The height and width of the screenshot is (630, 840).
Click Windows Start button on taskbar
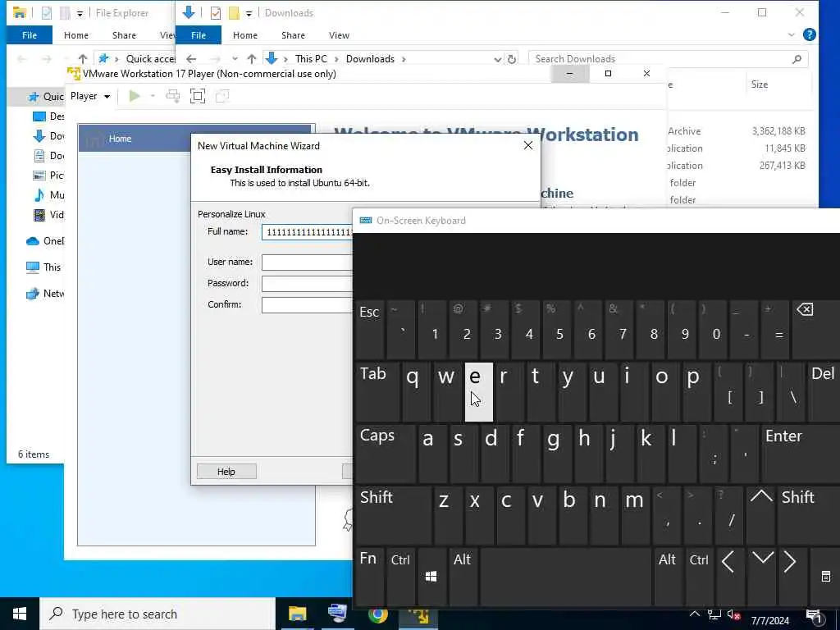tap(20, 614)
